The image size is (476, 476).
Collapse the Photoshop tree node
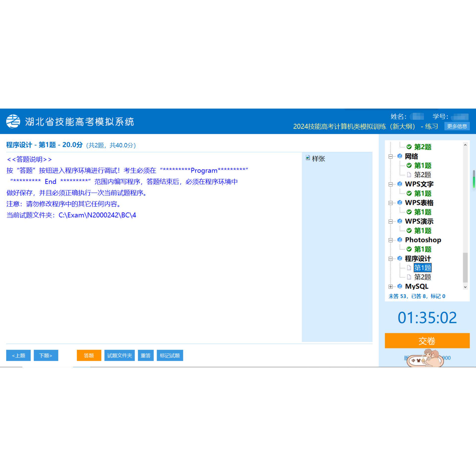point(390,240)
